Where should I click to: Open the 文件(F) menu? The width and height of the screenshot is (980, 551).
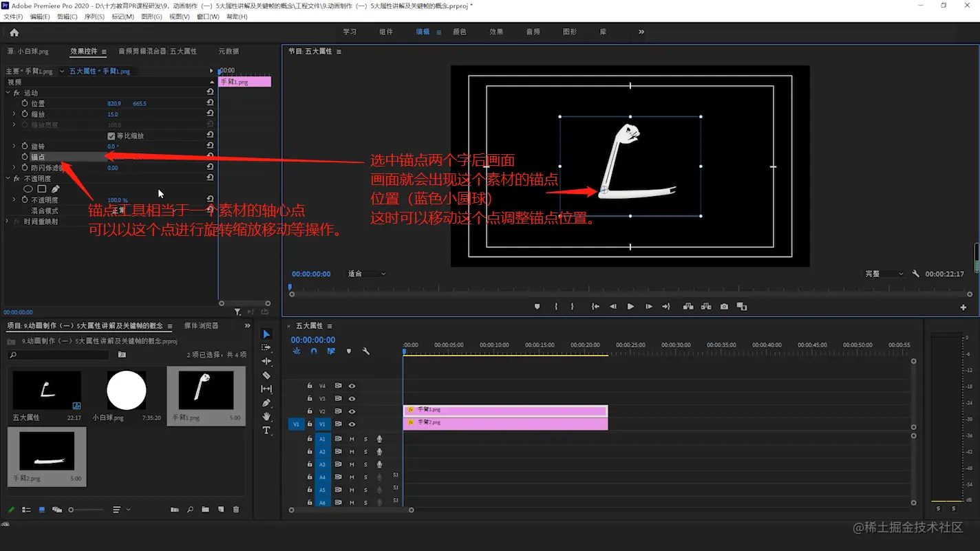[x=13, y=17]
